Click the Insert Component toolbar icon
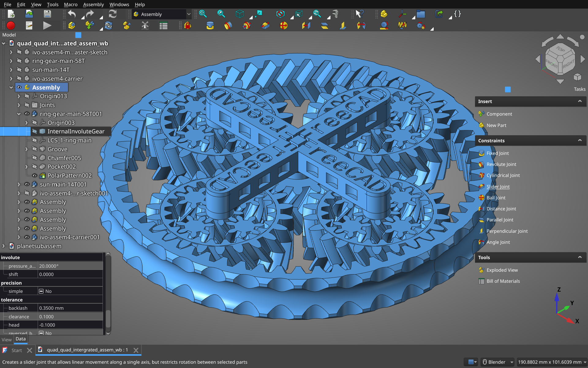The width and height of the screenshot is (588, 368). coord(90,26)
